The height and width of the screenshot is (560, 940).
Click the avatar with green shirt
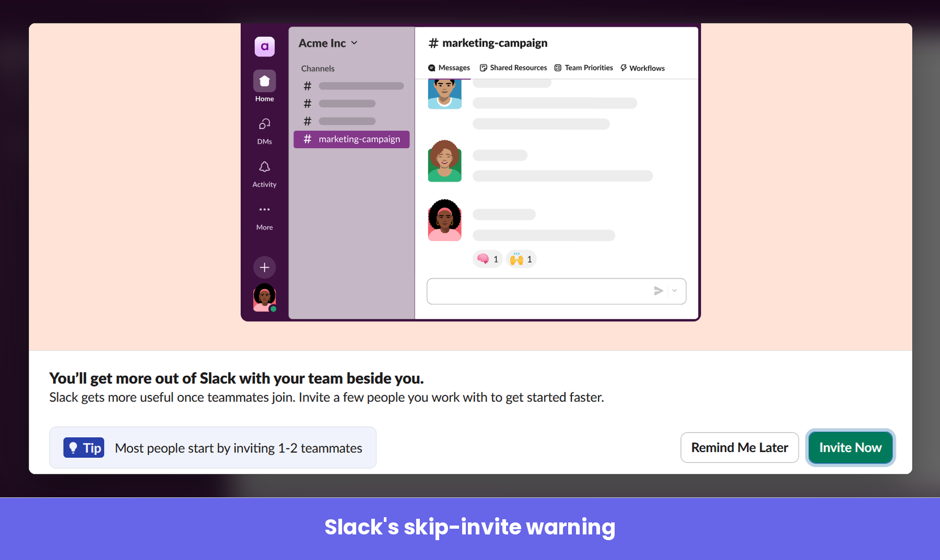click(444, 161)
